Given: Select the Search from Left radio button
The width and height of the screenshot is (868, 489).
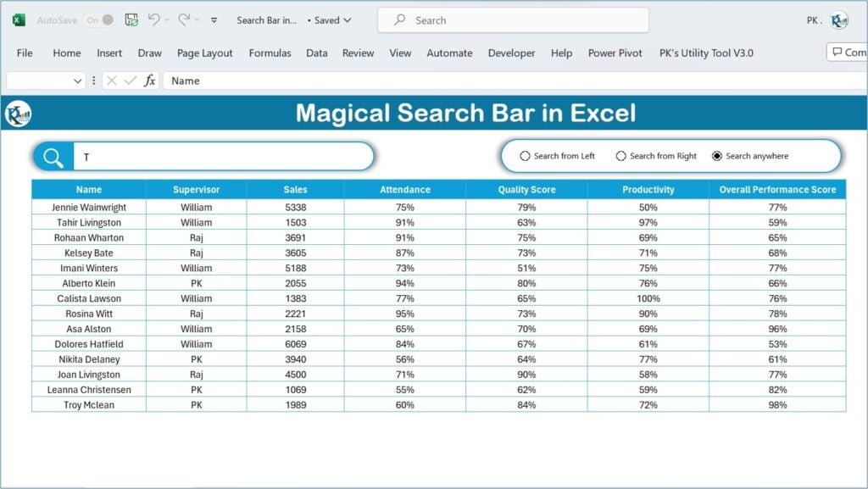Looking at the screenshot, I should click(526, 156).
